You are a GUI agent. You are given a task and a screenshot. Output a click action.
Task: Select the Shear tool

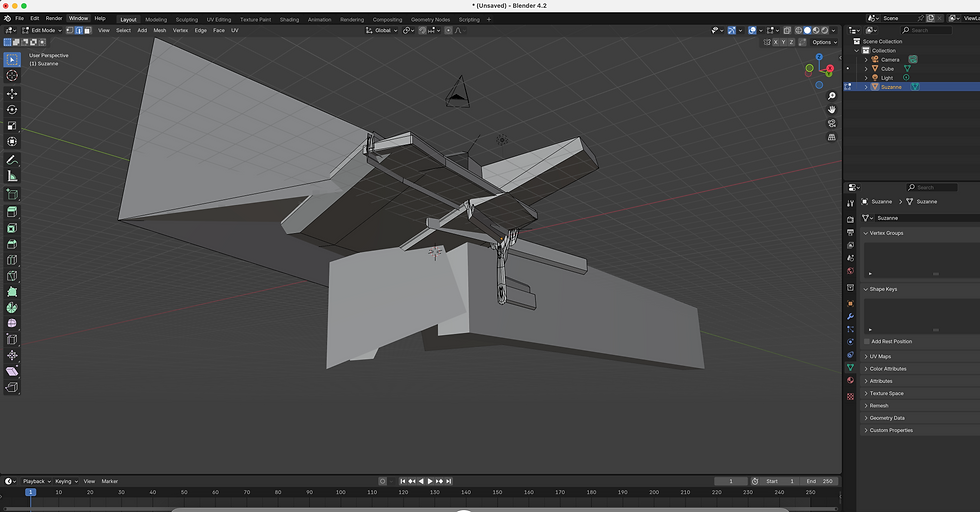12,371
